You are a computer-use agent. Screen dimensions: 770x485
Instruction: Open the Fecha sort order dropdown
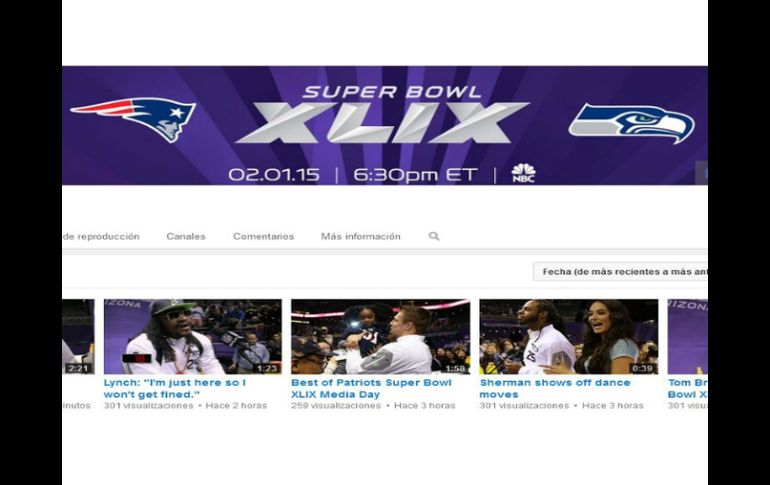tap(621, 271)
